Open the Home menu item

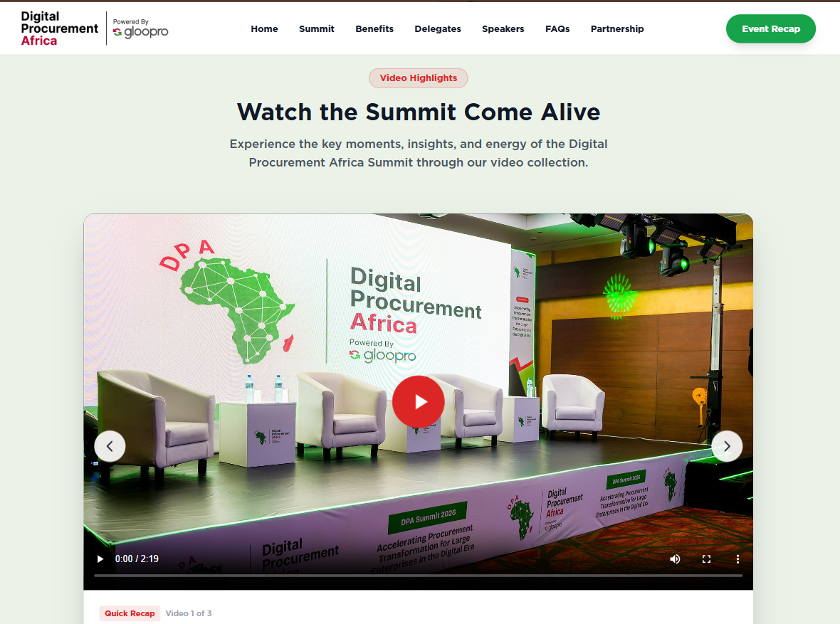(264, 29)
